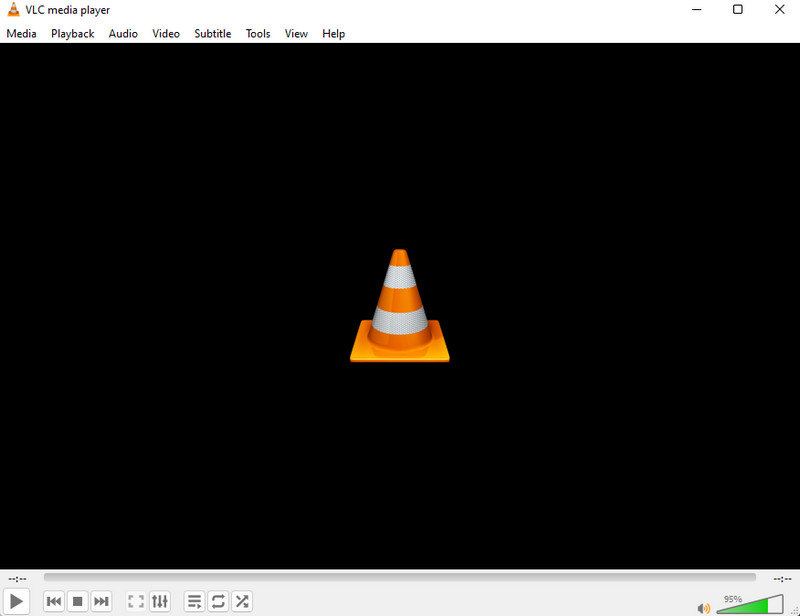This screenshot has height=616, width=800.
Task: Expand the Subtitle menu
Action: [x=212, y=33]
